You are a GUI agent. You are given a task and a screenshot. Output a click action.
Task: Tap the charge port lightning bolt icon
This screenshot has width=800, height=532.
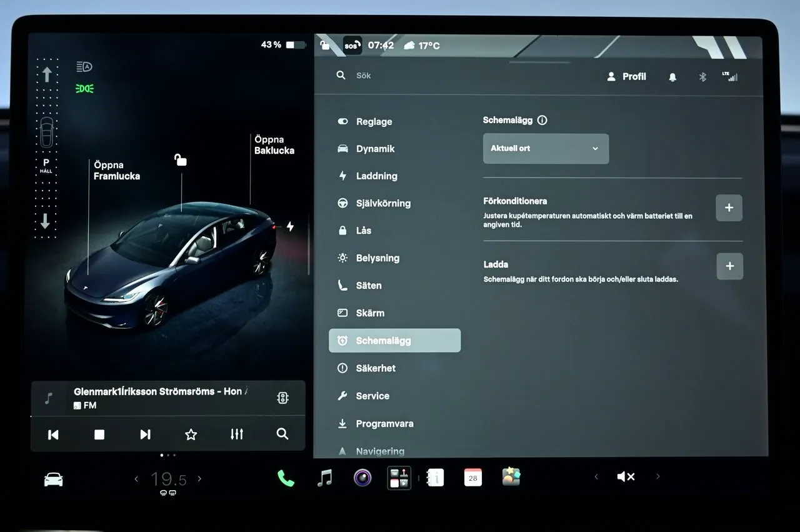pyautogui.click(x=290, y=226)
